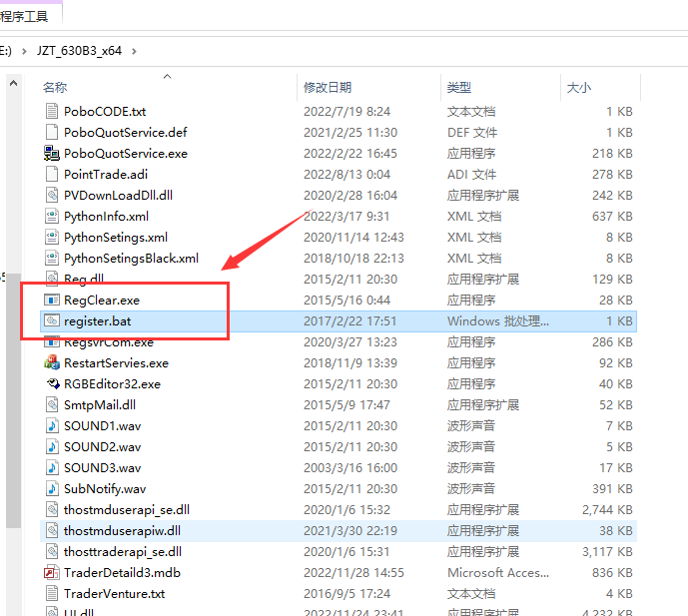
Task: Click the thostmduserapiw.dll file icon
Action: 52,530
